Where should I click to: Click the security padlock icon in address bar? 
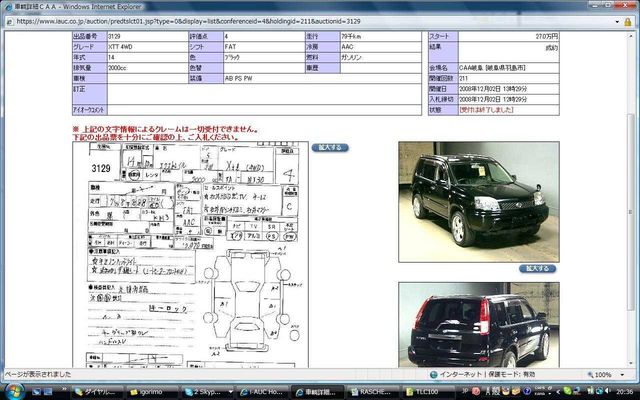[628, 22]
